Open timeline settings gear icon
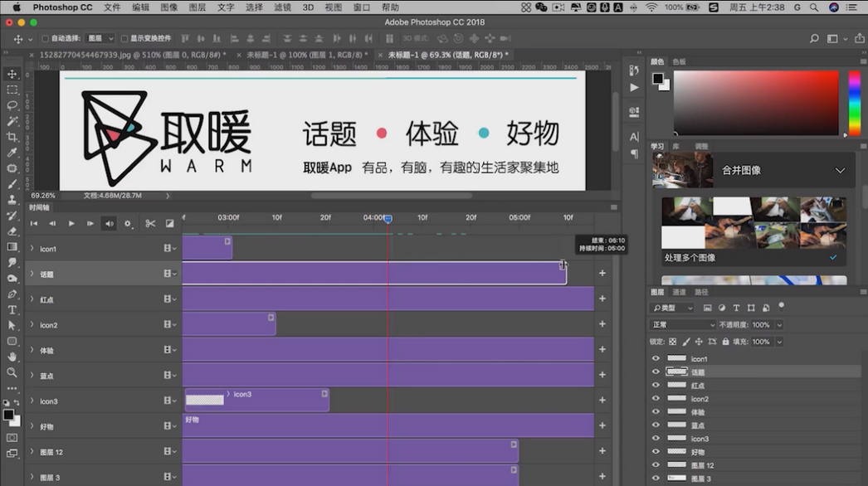Image resolution: width=868 pixels, height=486 pixels. tap(128, 223)
